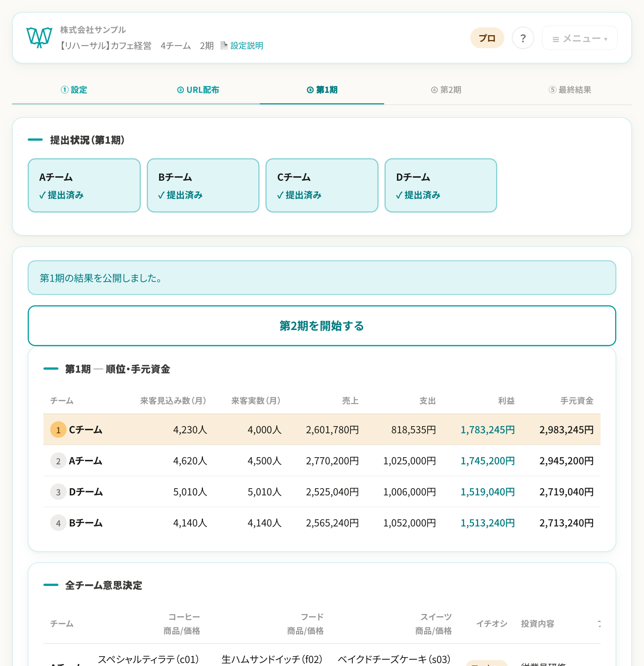
Task: Click the 支出 column header
Action: 428,401
